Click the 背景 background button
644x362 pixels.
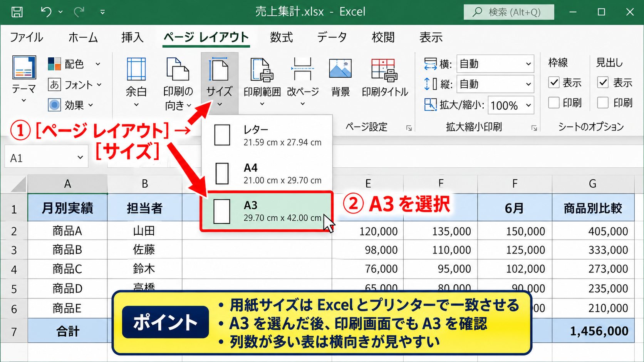(340, 77)
